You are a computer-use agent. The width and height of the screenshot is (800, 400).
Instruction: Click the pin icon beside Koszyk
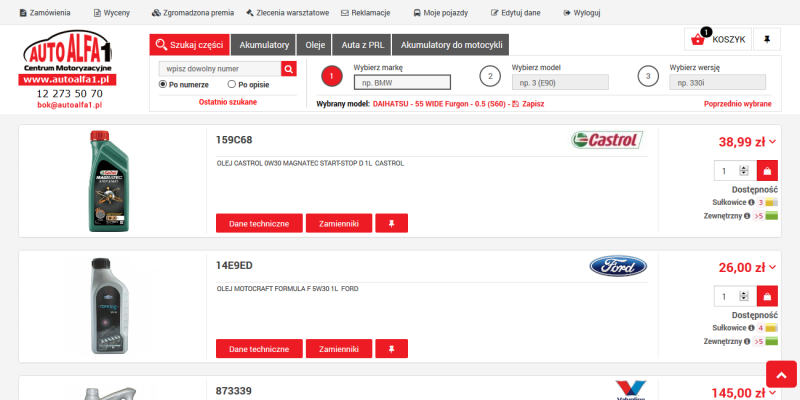tap(767, 39)
